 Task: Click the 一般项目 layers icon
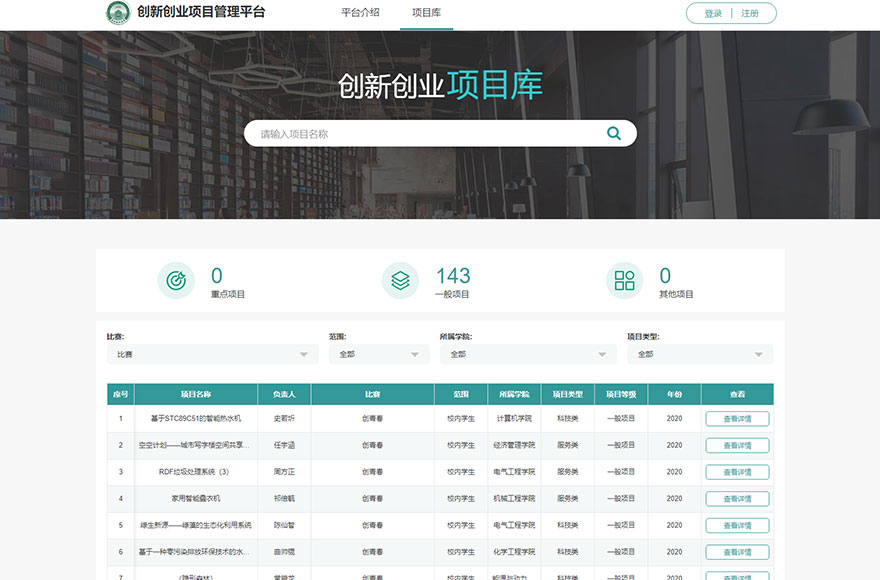400,281
